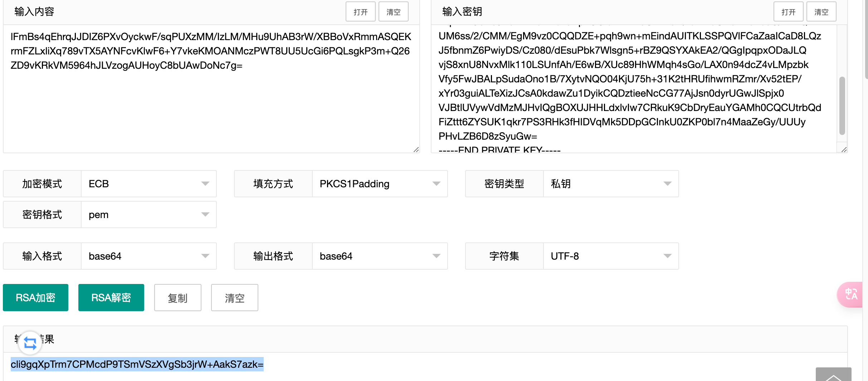Click 打开 button in 输入密钥 header
Screen dimensions: 868x381
[789, 12]
